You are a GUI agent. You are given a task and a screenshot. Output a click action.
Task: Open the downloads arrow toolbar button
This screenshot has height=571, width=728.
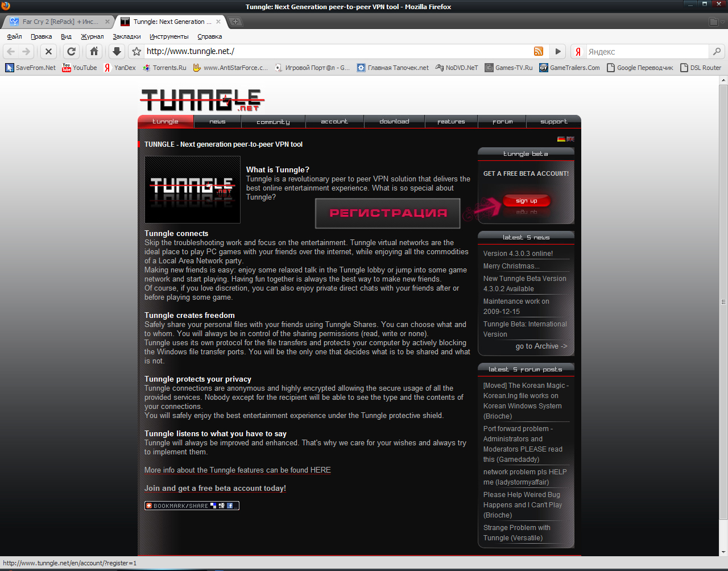pyautogui.click(x=117, y=52)
